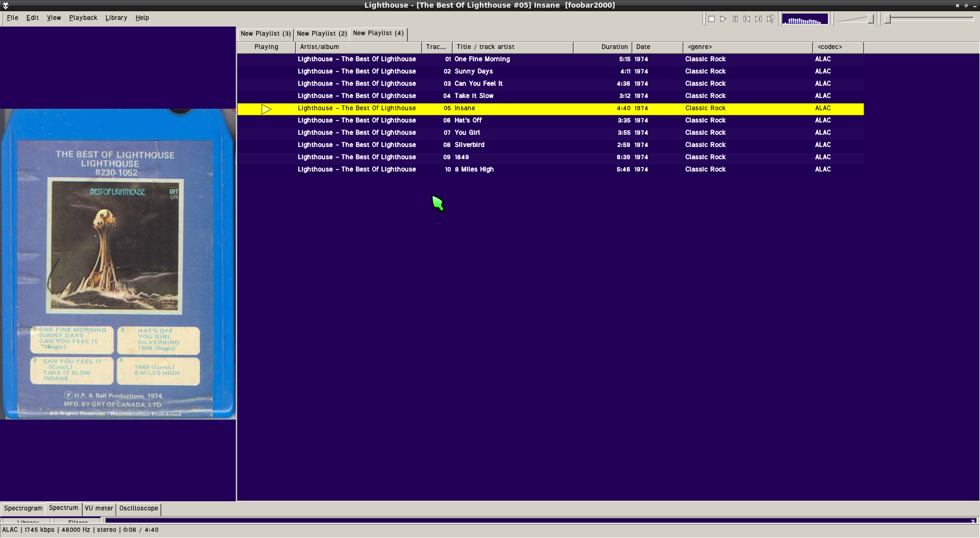Open the window menu icon in title bar
The height and width of the screenshot is (538, 980).
[x=5, y=5]
